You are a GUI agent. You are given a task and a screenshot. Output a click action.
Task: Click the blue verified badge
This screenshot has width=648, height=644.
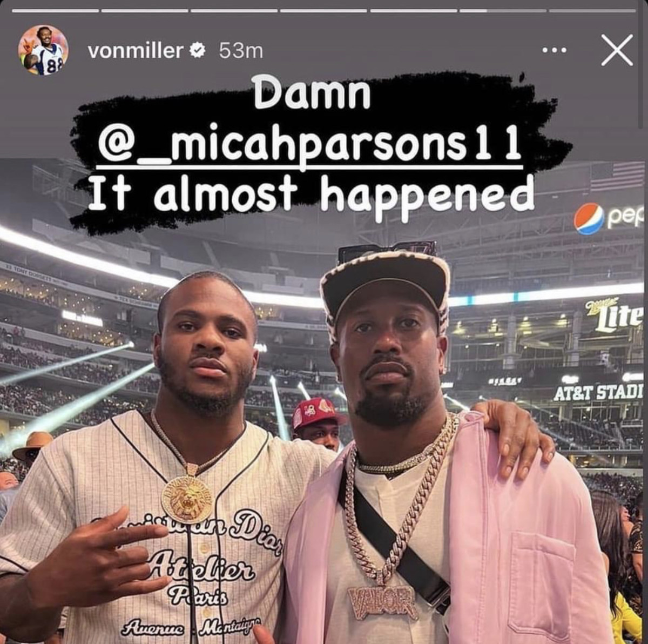[198, 51]
